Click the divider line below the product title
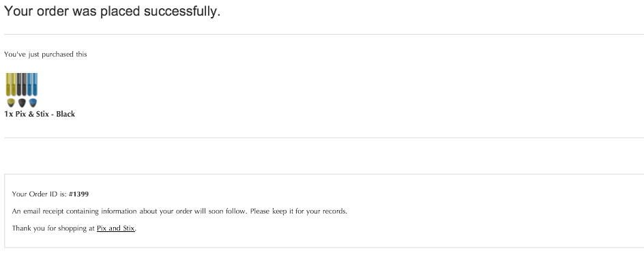This screenshot has width=644, height=264. point(324,138)
